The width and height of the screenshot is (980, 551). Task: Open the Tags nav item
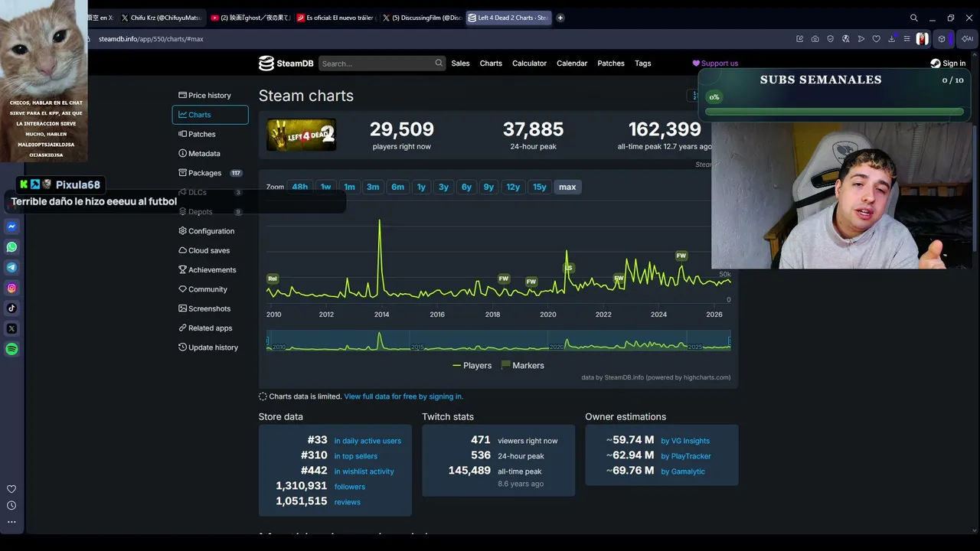click(643, 64)
